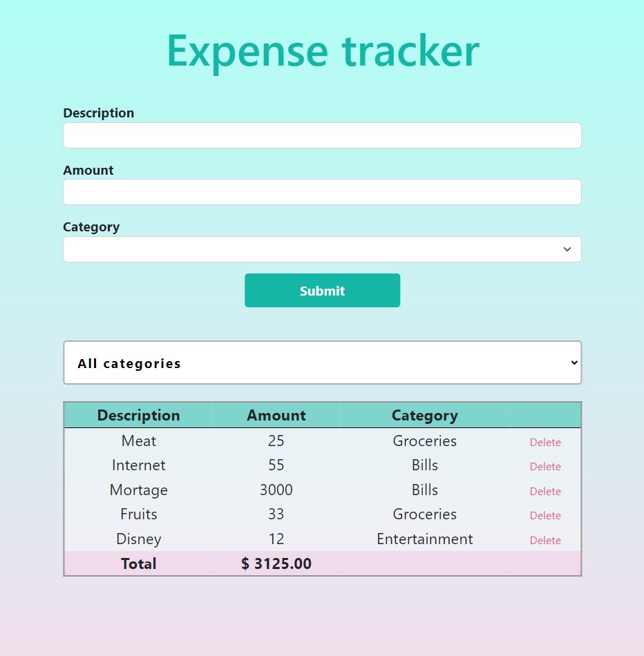
Task: Click the Amount column header
Action: pos(276,415)
